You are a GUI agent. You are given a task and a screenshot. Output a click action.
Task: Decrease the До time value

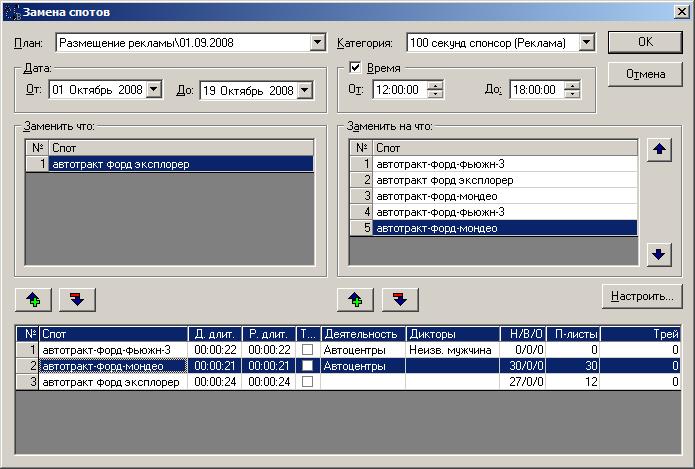tap(572, 94)
